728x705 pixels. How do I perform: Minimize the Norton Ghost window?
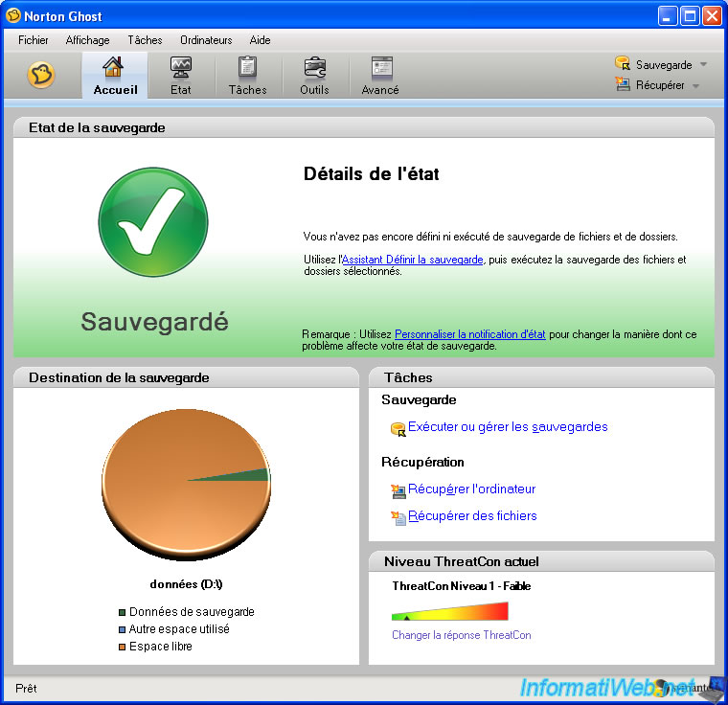coord(668,16)
